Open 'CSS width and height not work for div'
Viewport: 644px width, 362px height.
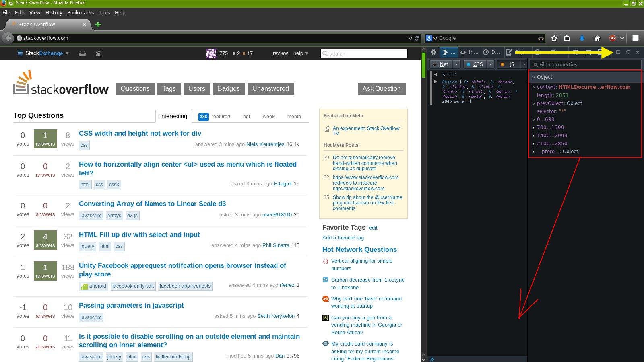(x=140, y=134)
